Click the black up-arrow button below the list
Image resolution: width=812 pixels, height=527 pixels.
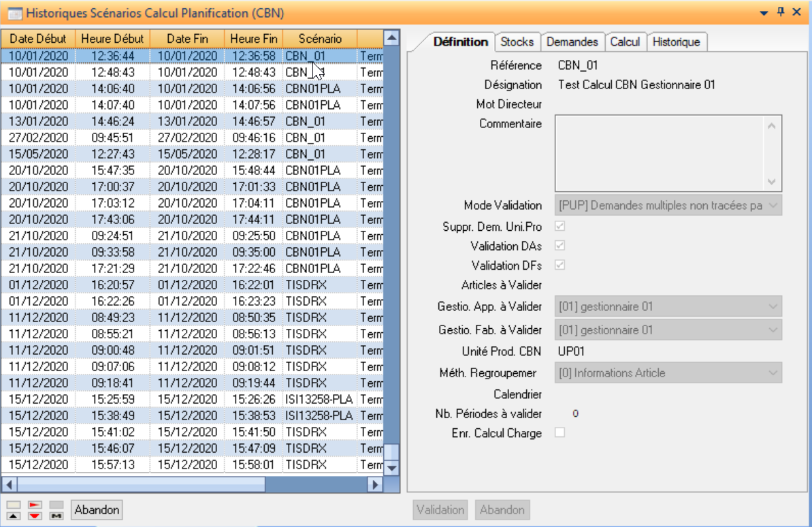(x=14, y=515)
